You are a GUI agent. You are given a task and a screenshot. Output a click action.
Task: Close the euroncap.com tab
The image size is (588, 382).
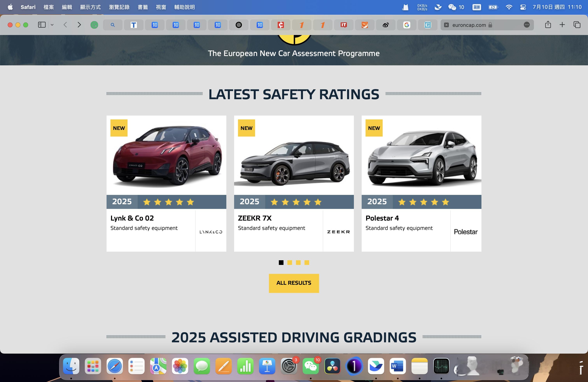coord(446,25)
